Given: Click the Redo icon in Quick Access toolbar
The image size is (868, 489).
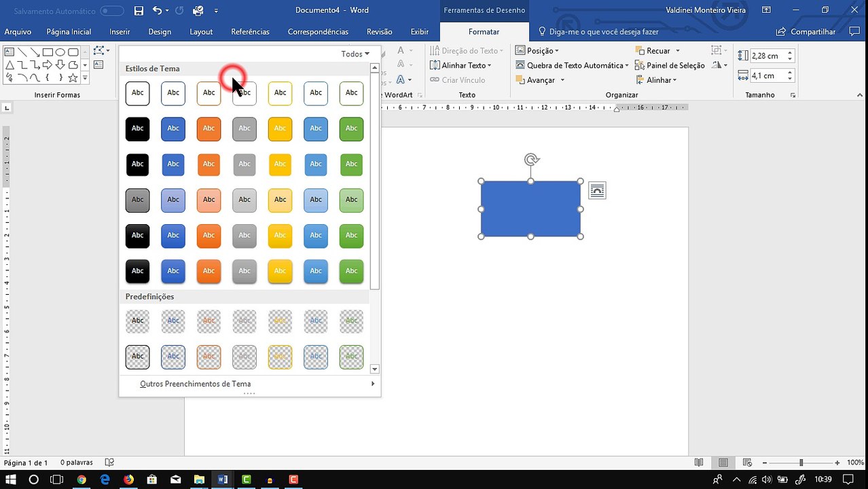Looking at the screenshot, I should 179,10.
